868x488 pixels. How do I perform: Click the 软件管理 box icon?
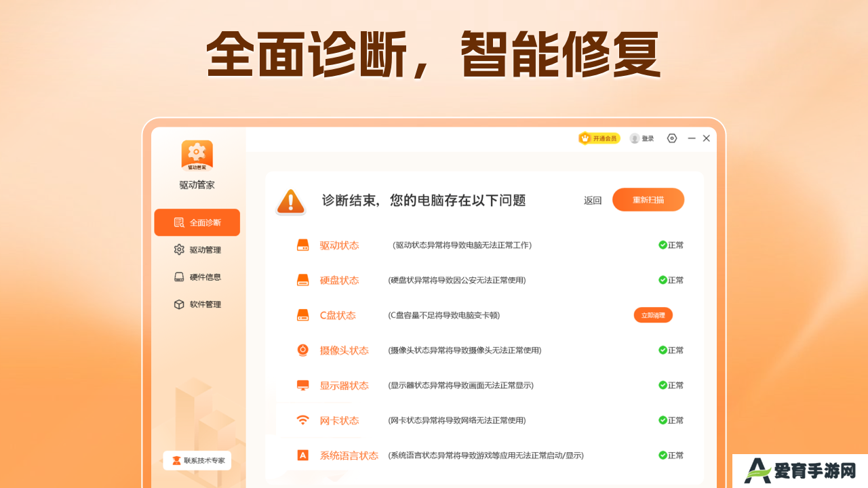point(179,304)
